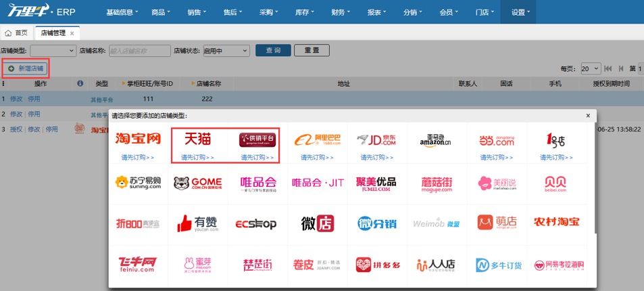Go to previous page navigation icon
Image resolution: width=644 pixels, height=291 pixels.
[x=621, y=68]
